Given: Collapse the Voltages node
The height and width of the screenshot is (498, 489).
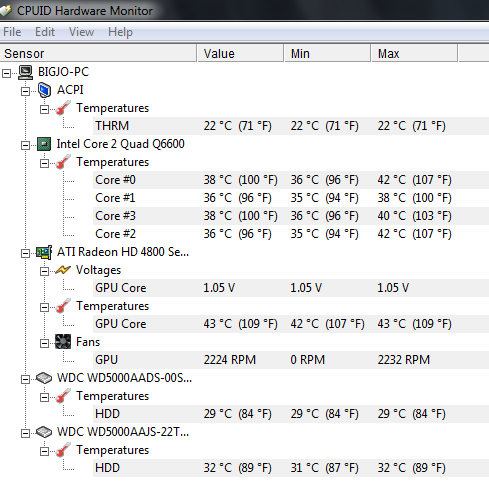Looking at the screenshot, I should pos(44,271).
